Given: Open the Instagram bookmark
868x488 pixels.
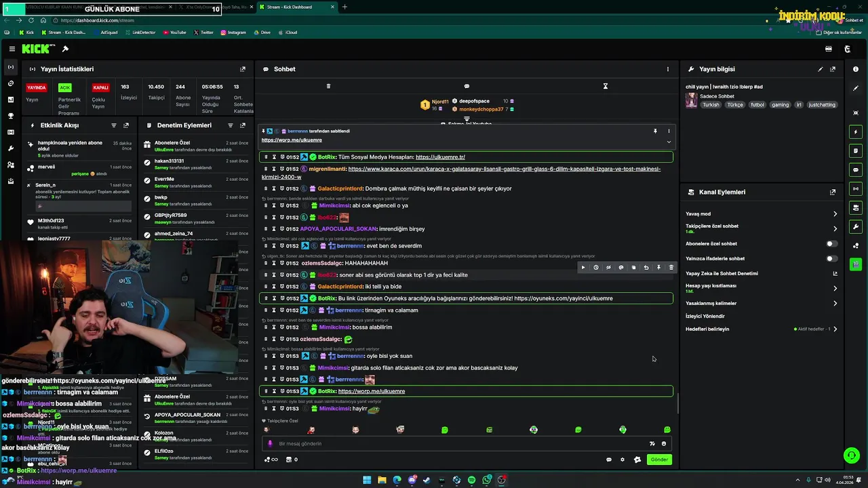Looking at the screenshot, I should (233, 33).
